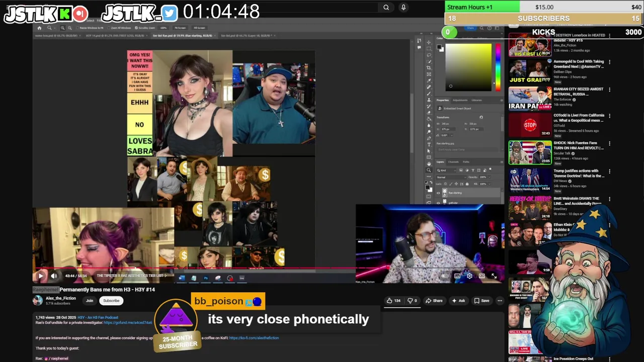Select the Rectangular Marquee tool

click(x=429, y=48)
